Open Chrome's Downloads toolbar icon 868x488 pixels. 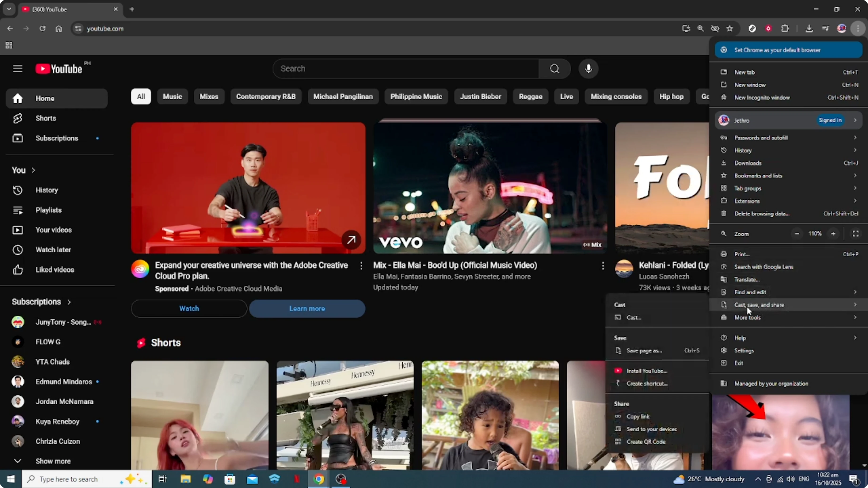pyautogui.click(x=809, y=28)
